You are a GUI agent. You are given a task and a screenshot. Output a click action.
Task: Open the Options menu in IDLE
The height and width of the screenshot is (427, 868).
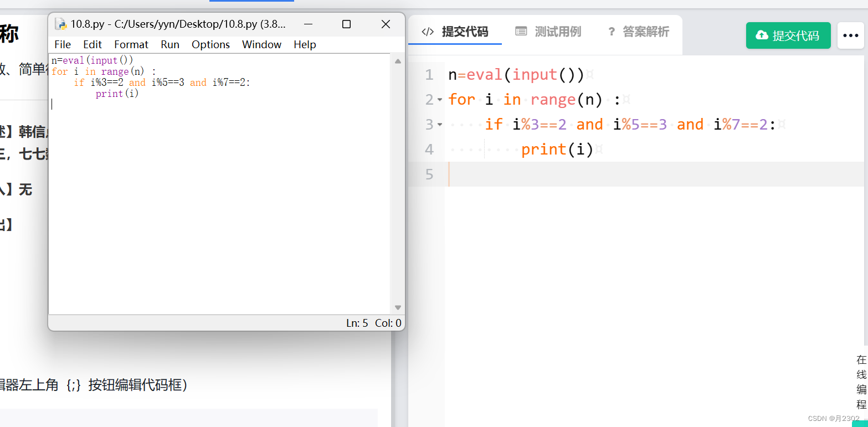tap(210, 44)
